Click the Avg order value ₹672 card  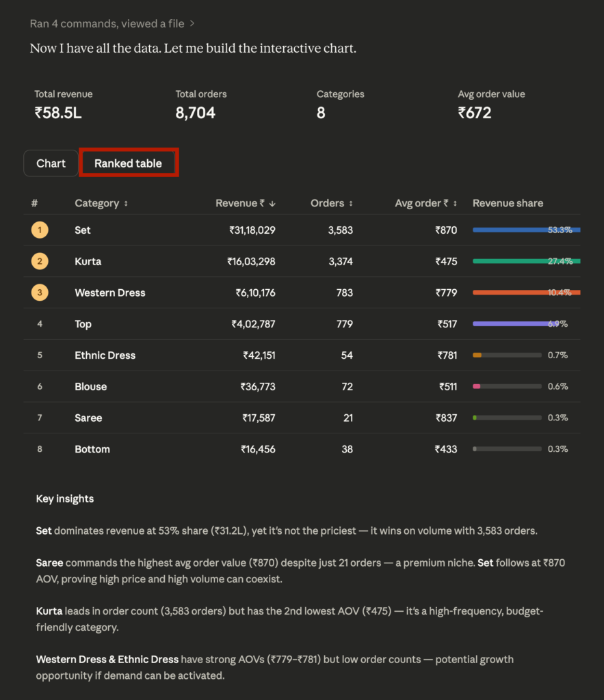point(491,105)
